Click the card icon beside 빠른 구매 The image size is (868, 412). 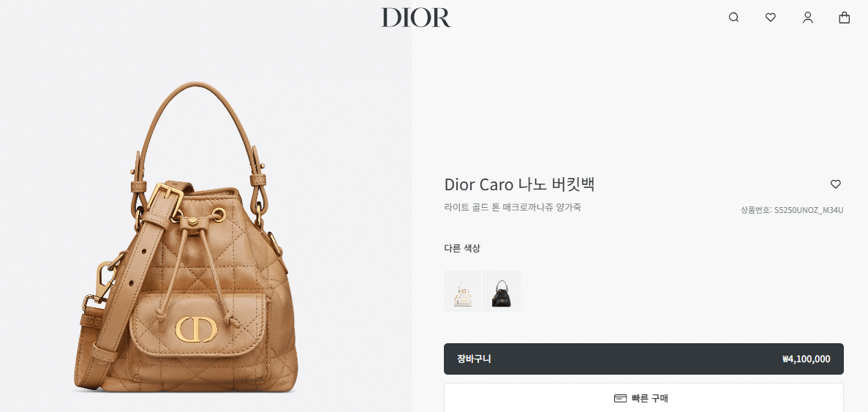621,398
